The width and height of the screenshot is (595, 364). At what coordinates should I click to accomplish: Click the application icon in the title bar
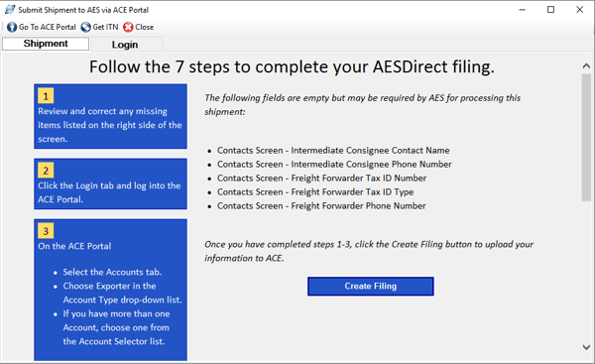(x=10, y=10)
